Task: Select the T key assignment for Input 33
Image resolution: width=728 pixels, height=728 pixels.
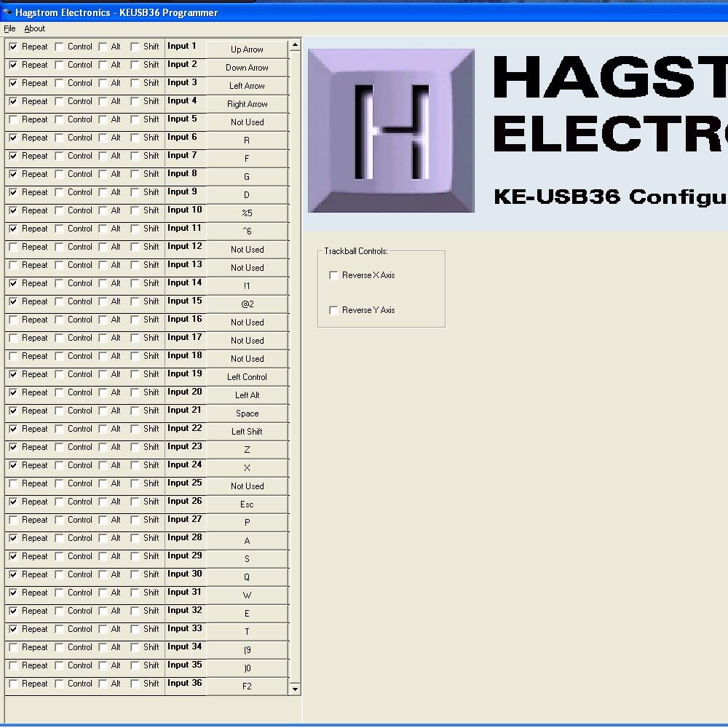Action: pyautogui.click(x=247, y=631)
